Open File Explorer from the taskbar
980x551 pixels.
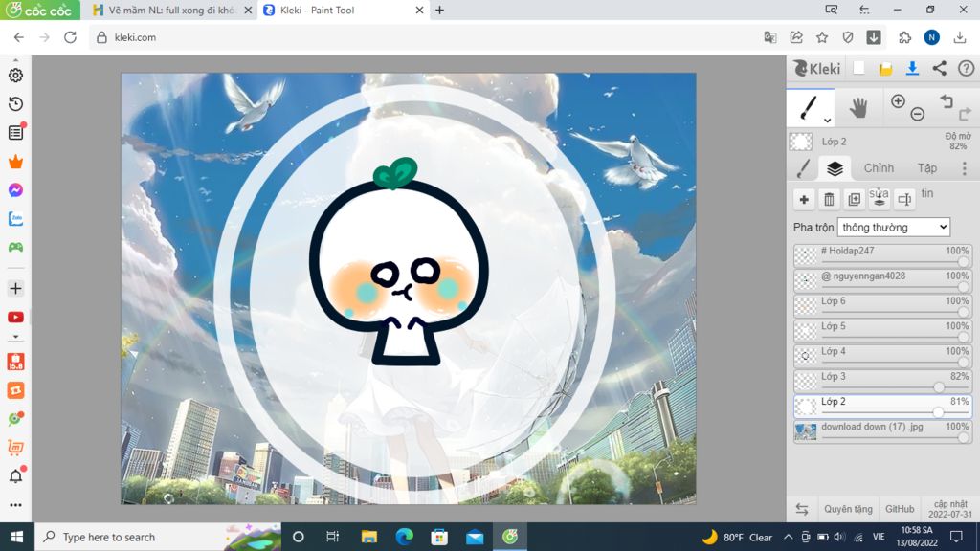pos(368,537)
